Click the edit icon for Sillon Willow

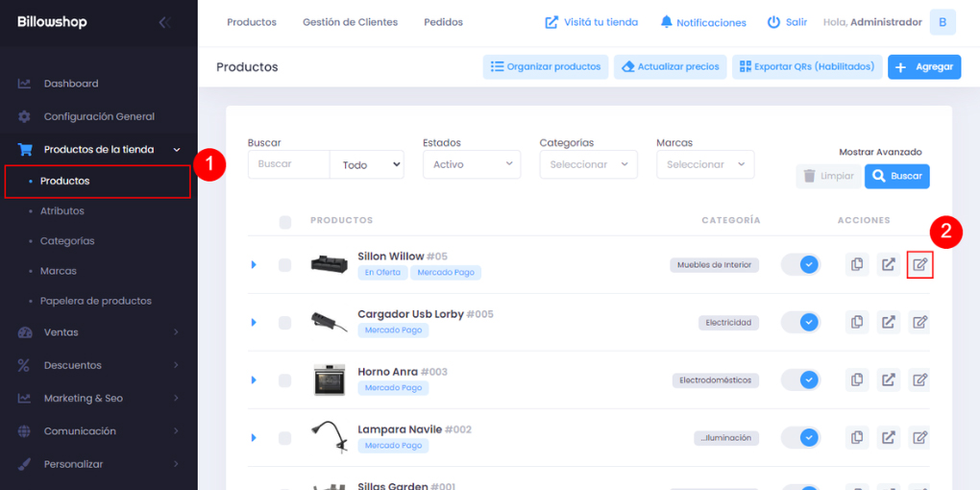pos(919,264)
